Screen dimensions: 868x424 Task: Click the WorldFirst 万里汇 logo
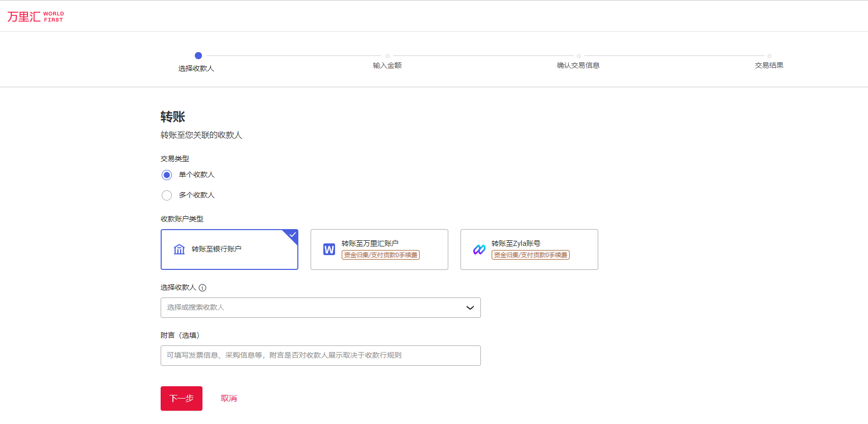[x=35, y=17]
